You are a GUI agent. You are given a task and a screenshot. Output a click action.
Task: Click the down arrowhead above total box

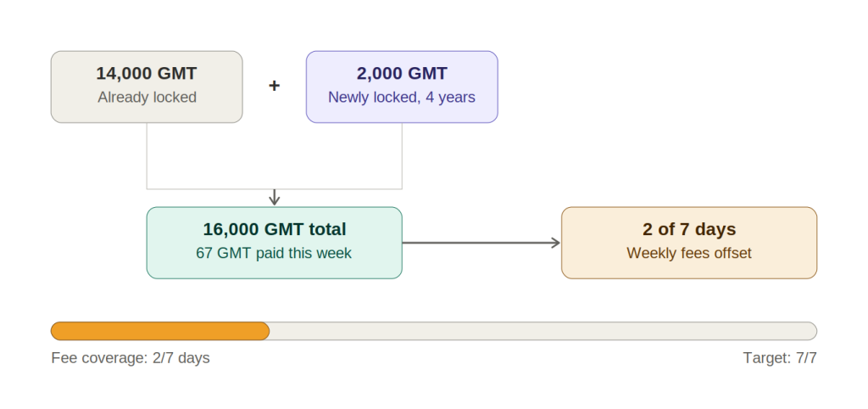pos(274,200)
